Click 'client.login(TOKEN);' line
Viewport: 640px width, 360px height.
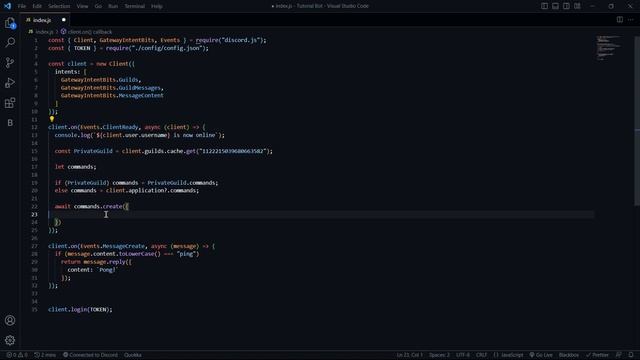pyautogui.click(x=80, y=309)
